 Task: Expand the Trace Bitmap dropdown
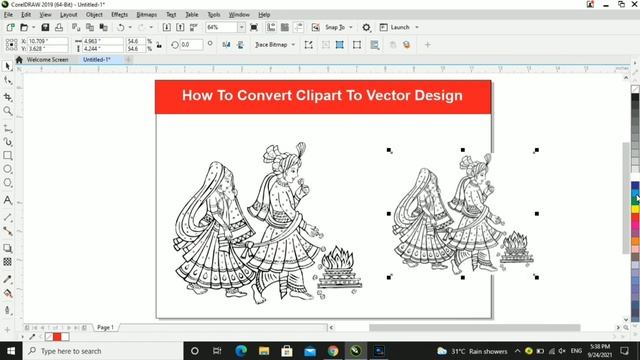(x=293, y=45)
